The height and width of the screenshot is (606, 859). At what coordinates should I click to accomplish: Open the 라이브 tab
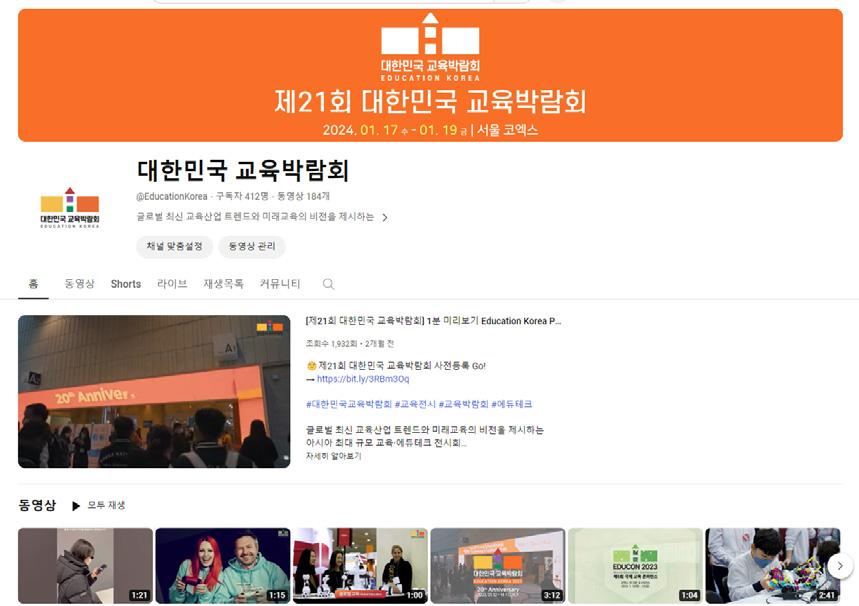(x=172, y=284)
